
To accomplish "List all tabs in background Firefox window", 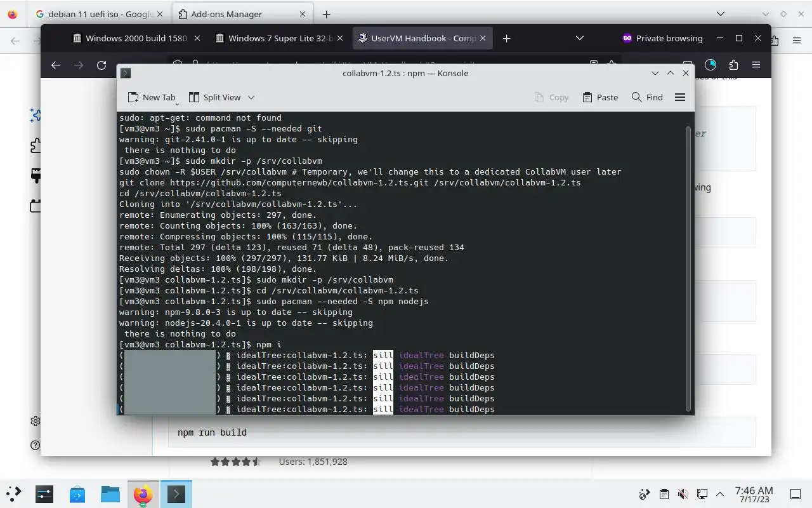I will click(x=721, y=14).
